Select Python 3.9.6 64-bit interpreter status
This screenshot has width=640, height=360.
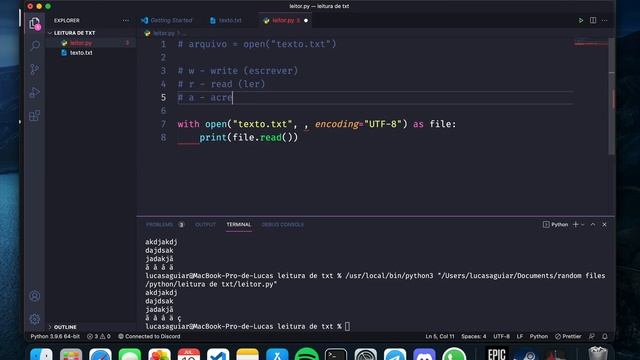pyautogui.click(x=55, y=336)
